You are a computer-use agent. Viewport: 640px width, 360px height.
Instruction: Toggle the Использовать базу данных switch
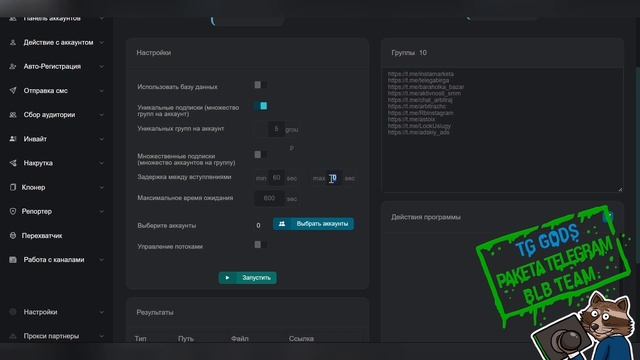[x=260, y=85]
